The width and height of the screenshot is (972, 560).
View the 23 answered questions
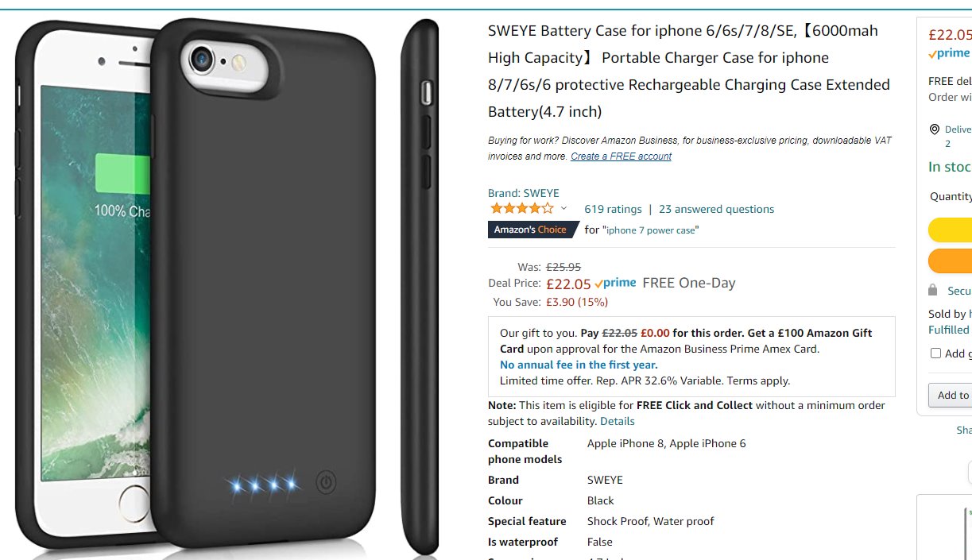point(716,209)
